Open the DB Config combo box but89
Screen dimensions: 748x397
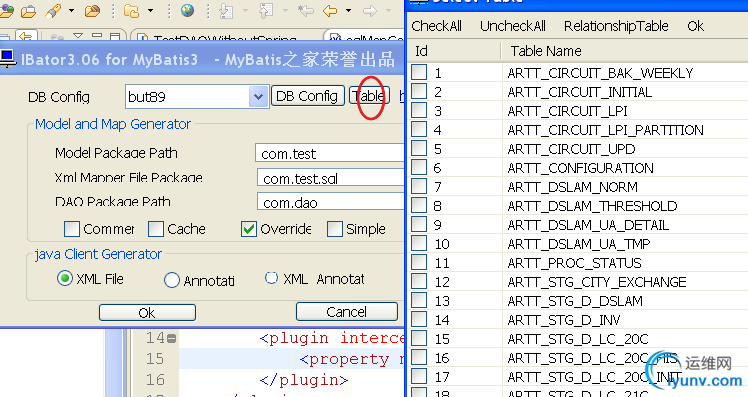(258, 97)
